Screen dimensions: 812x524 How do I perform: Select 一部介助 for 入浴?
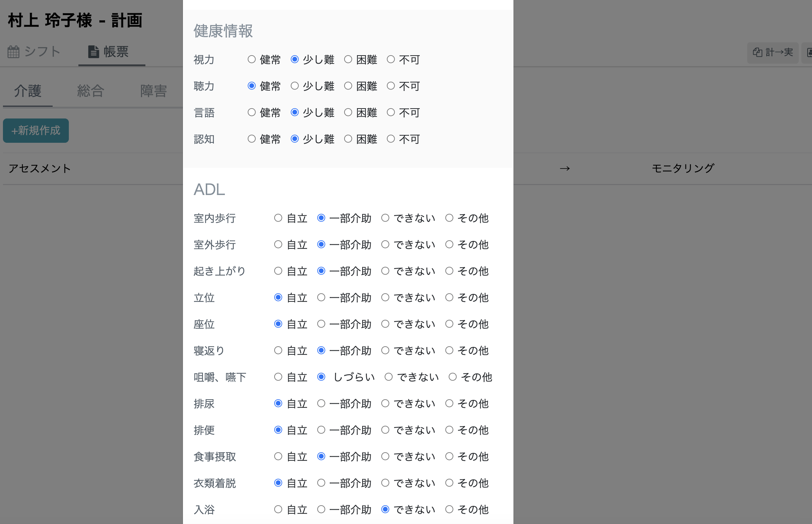coord(321,509)
